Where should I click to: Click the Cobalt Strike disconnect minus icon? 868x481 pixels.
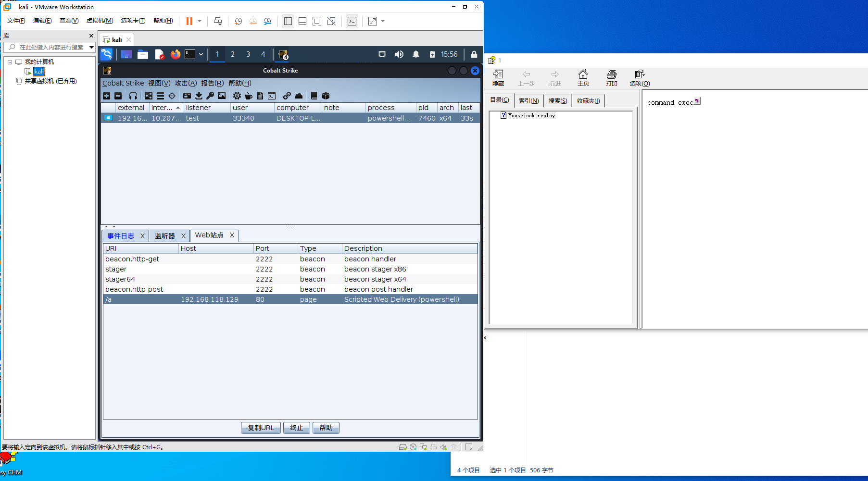coord(118,96)
